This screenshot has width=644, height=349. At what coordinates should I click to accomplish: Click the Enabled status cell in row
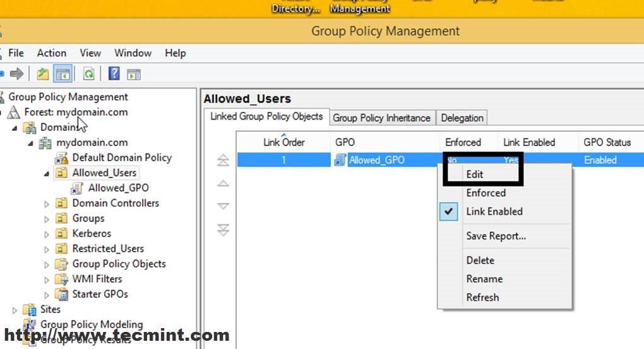(x=600, y=160)
